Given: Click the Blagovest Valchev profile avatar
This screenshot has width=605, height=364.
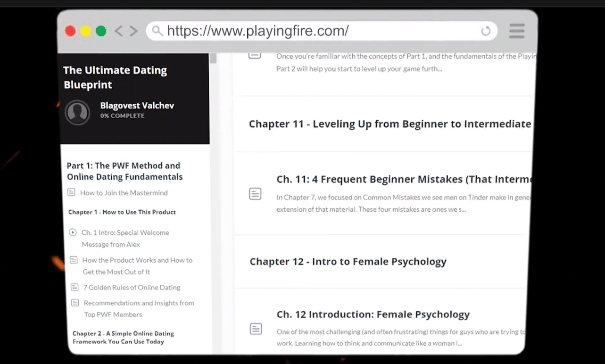Looking at the screenshot, I should click(x=77, y=112).
